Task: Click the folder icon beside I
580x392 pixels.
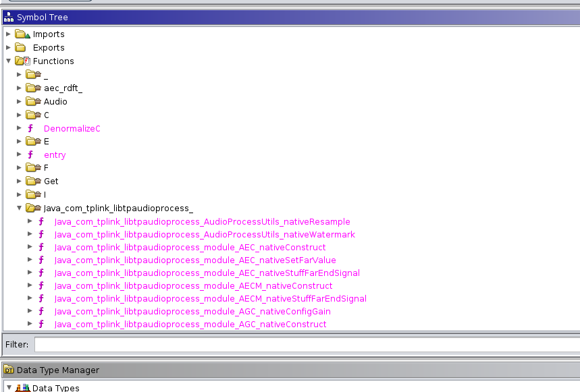Action: (33, 194)
